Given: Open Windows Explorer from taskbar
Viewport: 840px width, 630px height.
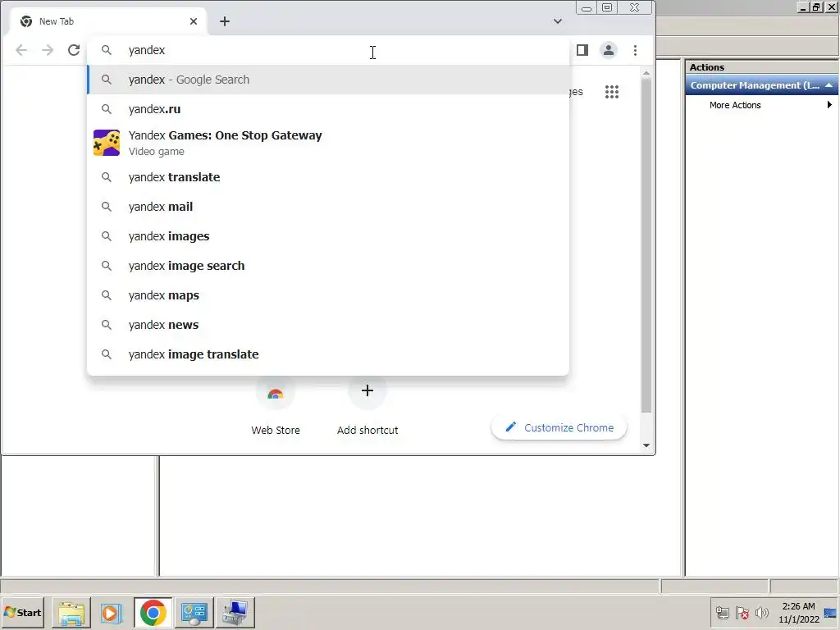Looking at the screenshot, I should point(71,612).
